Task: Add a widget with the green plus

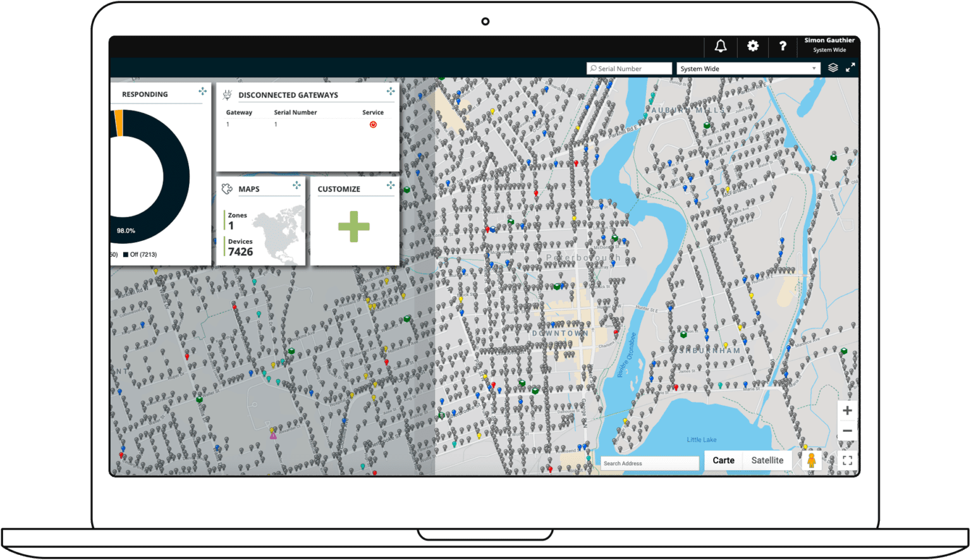Action: [x=354, y=227]
